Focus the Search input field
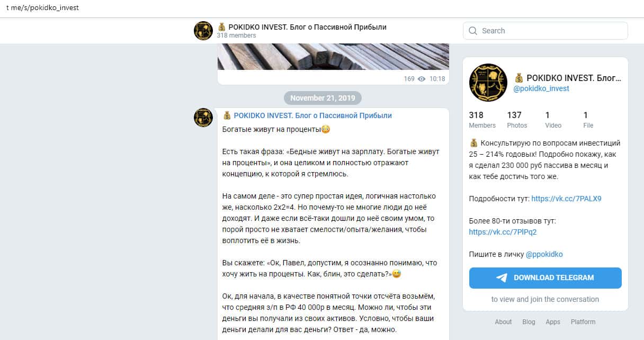The width and height of the screenshot is (644, 340). click(x=545, y=31)
